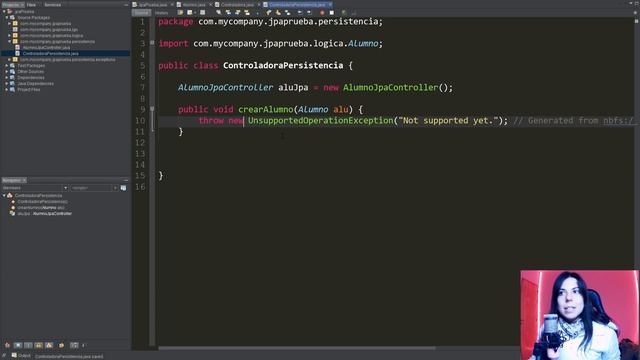The width and height of the screenshot is (640, 360).
Task: Expand the Test Packages node
Action: point(7,65)
